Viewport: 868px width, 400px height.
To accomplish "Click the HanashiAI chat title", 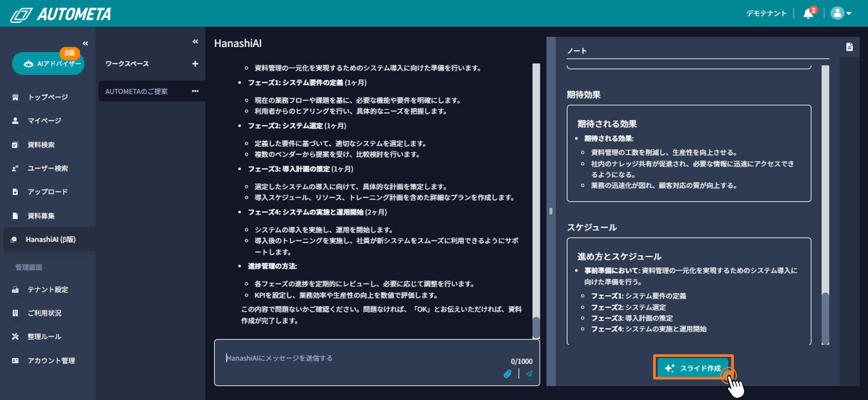I will click(238, 43).
